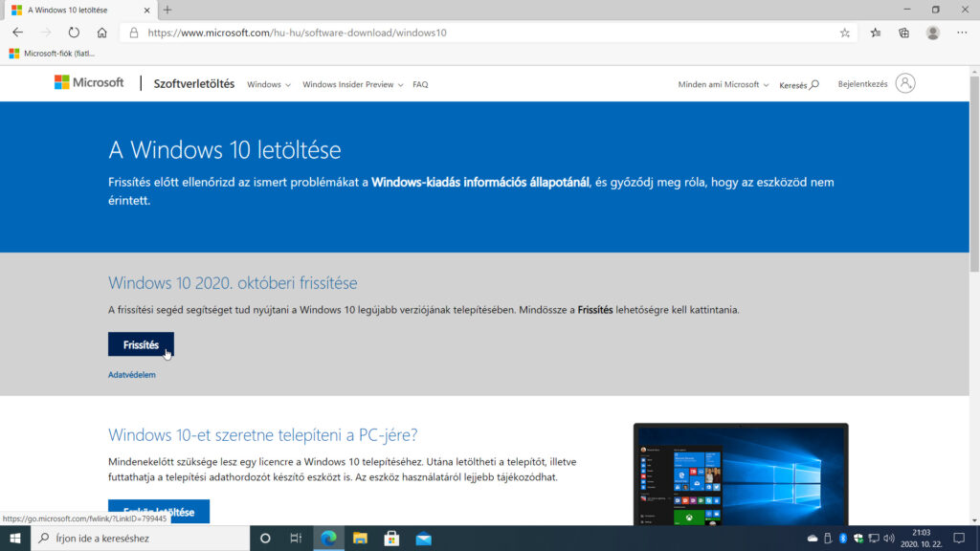Image resolution: width=980 pixels, height=551 pixels.
Task: Open the OneDrive tray icon
Action: (x=813, y=538)
